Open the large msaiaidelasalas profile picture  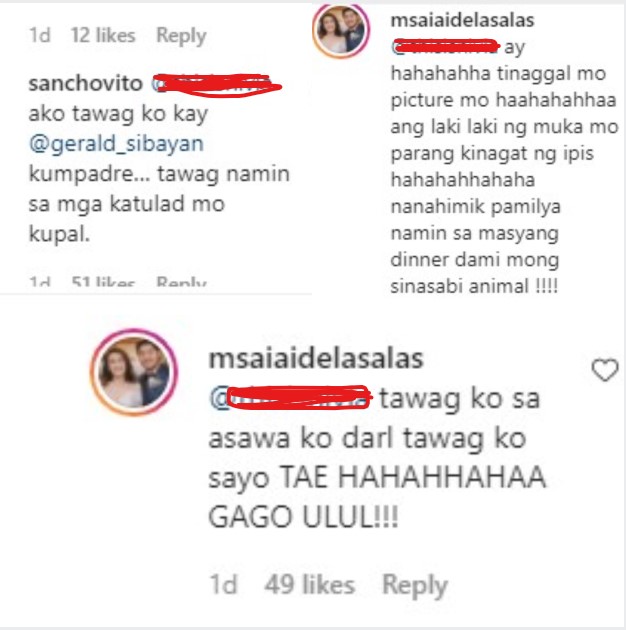(x=134, y=372)
